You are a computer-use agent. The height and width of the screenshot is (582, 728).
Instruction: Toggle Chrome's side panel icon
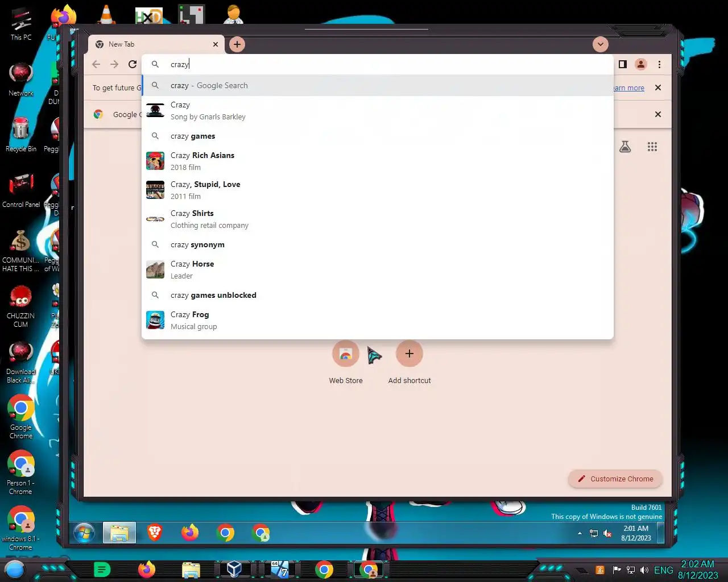(623, 64)
